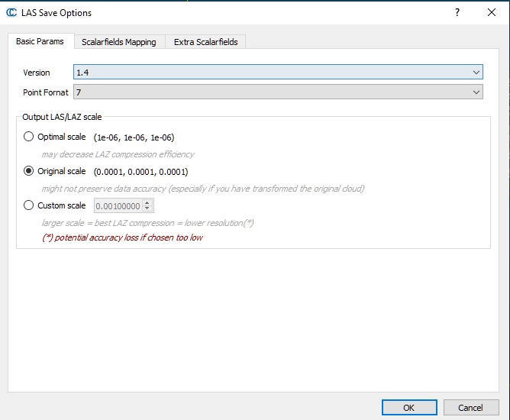The width and height of the screenshot is (510, 420).
Task: Select the Optimal scale radio button
Action: (x=29, y=137)
